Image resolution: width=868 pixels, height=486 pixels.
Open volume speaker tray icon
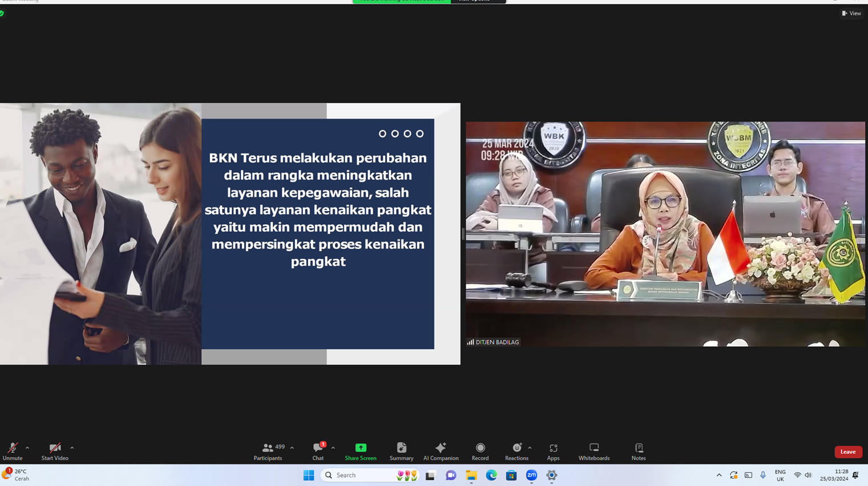point(808,475)
